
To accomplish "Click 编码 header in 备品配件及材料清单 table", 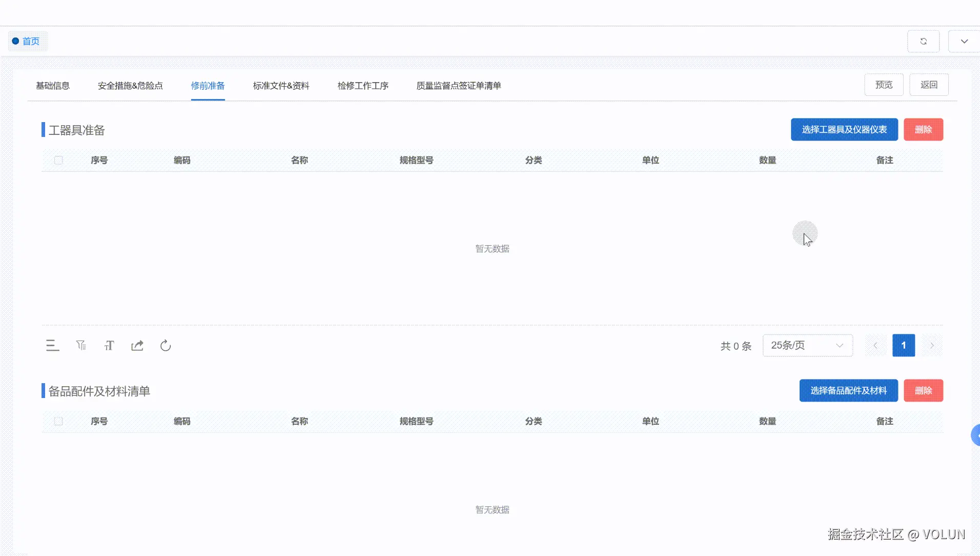I will tap(182, 422).
